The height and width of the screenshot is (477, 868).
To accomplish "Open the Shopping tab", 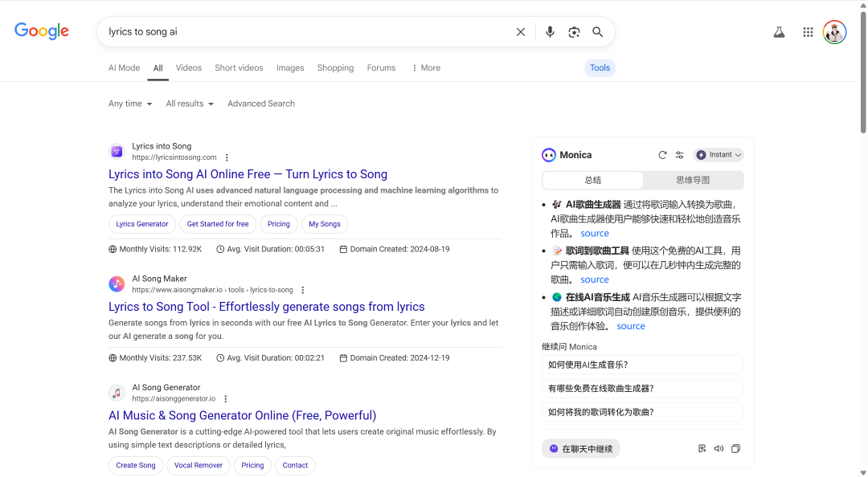I will (335, 67).
